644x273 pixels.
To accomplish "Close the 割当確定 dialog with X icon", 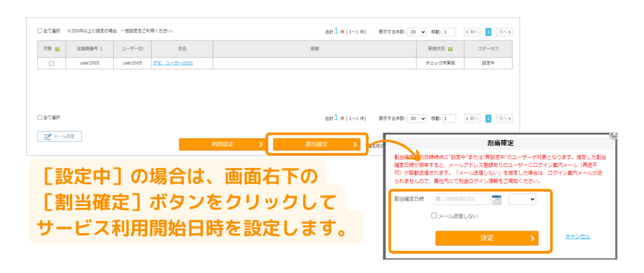I will [613, 135].
